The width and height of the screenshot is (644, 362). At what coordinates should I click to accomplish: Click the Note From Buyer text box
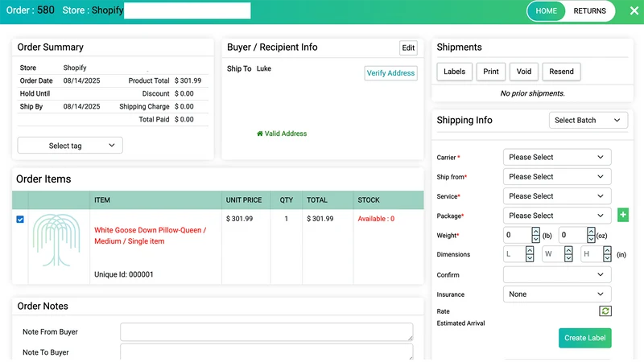coord(266,331)
